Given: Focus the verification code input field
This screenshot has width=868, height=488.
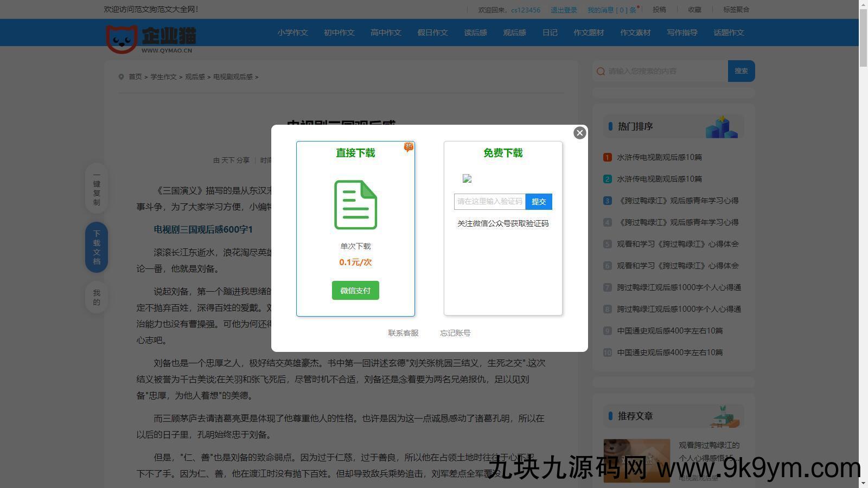Looking at the screenshot, I should click(x=489, y=202).
